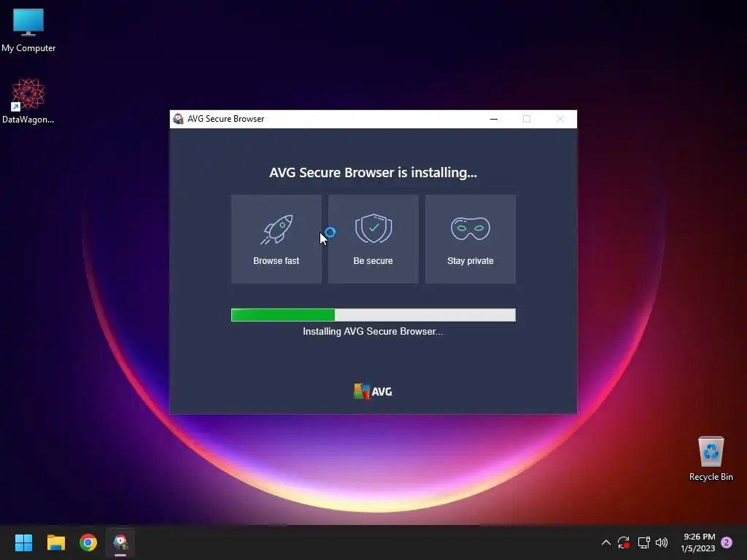Open File Explorer from the taskbar
Viewport: 747px width, 560px height.
(x=55, y=542)
